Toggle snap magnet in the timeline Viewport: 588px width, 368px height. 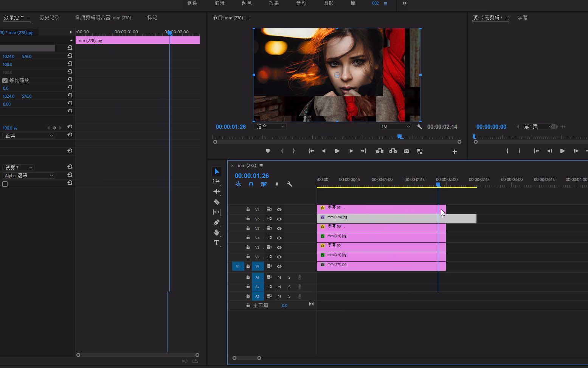pyautogui.click(x=251, y=184)
